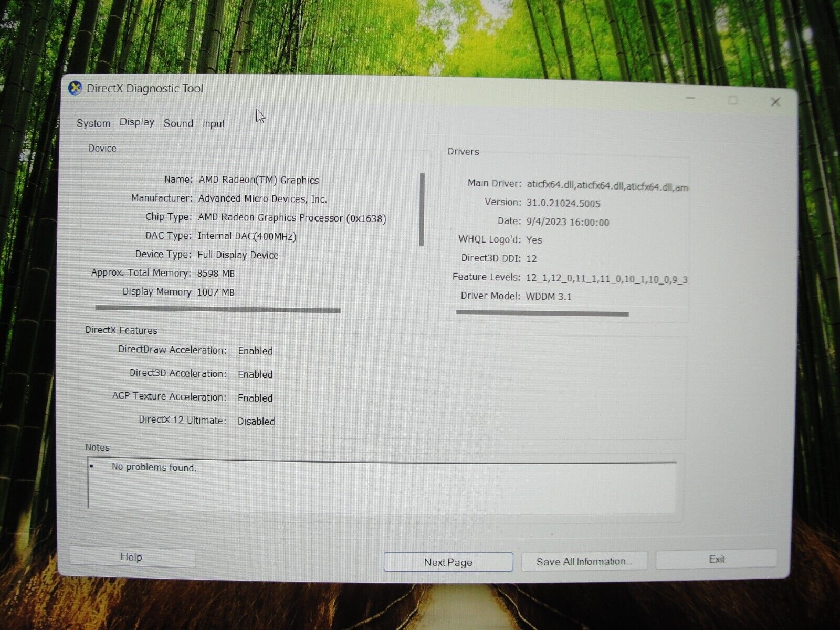This screenshot has width=840, height=630.
Task: Click driver version '31.0.21024.5005'
Action: click(563, 204)
